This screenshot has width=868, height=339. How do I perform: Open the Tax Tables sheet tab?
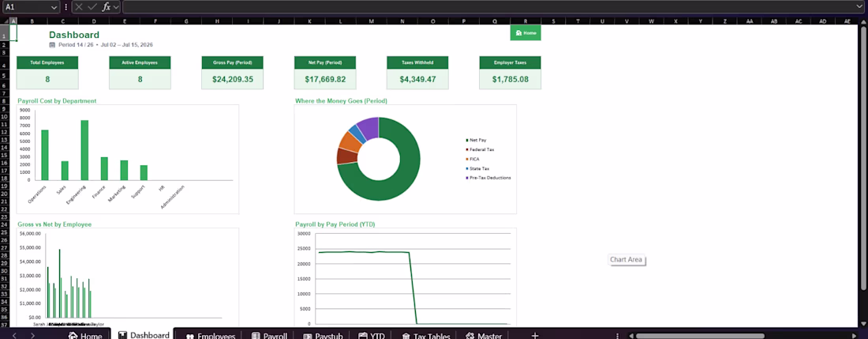[425, 336]
